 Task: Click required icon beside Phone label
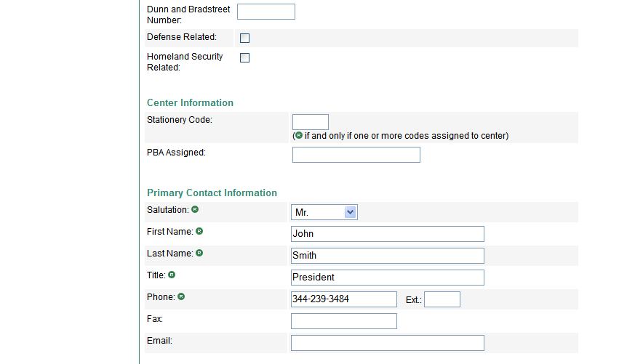coord(181,297)
